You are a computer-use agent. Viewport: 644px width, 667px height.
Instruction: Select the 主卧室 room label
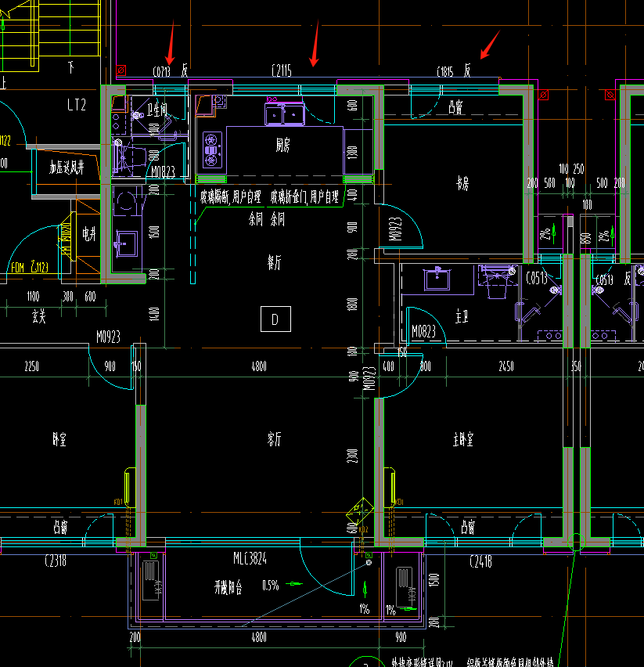pyautogui.click(x=463, y=439)
